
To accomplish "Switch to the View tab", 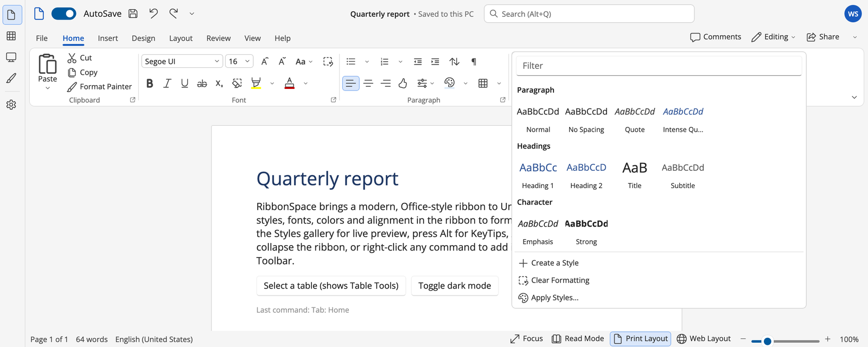I will coord(252,38).
